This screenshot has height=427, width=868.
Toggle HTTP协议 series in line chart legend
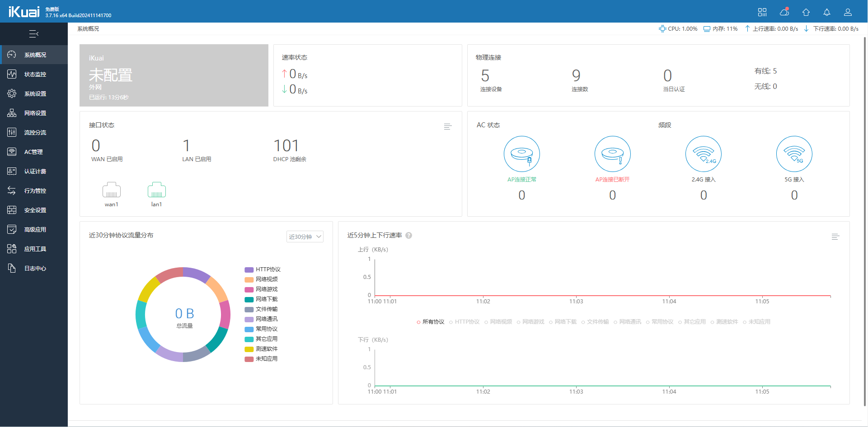click(464, 322)
